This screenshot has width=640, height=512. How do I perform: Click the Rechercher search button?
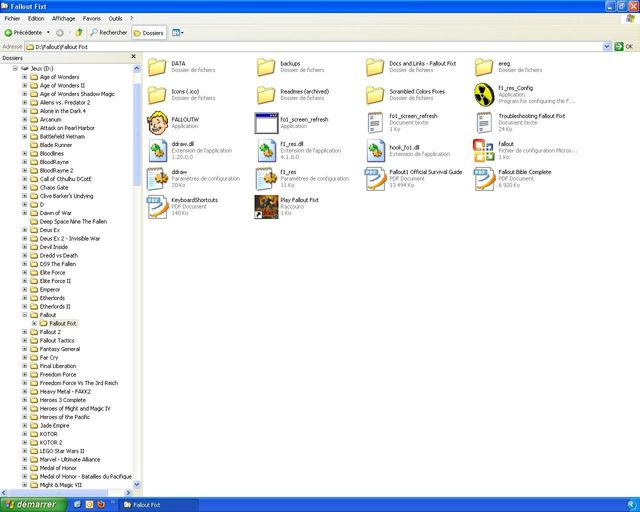(109, 33)
